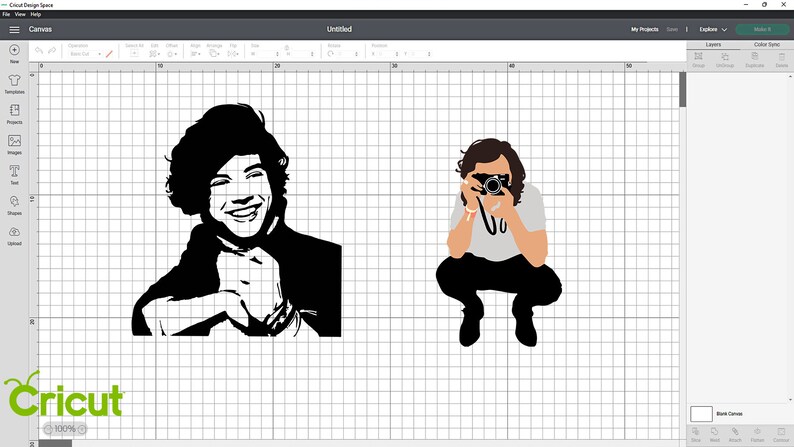Click the Select All icon

point(134,51)
